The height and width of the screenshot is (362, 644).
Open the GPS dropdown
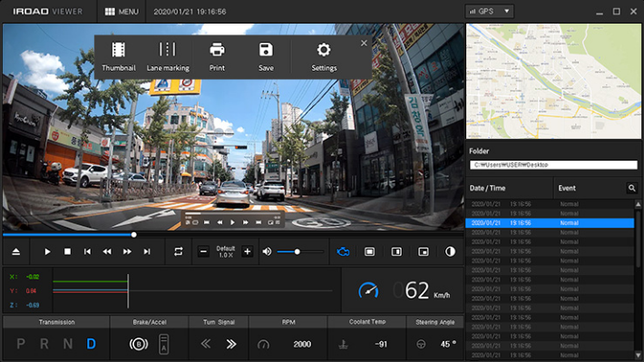pyautogui.click(x=490, y=12)
